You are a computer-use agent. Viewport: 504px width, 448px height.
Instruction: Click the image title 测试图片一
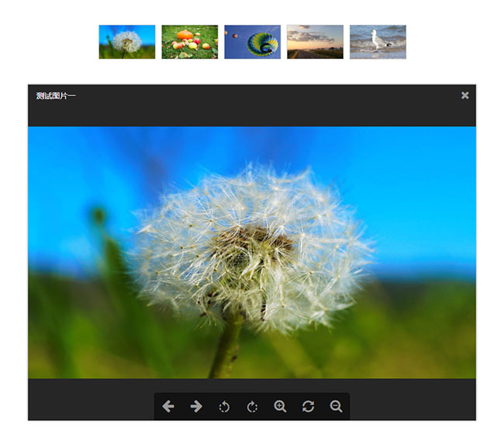coord(56,96)
